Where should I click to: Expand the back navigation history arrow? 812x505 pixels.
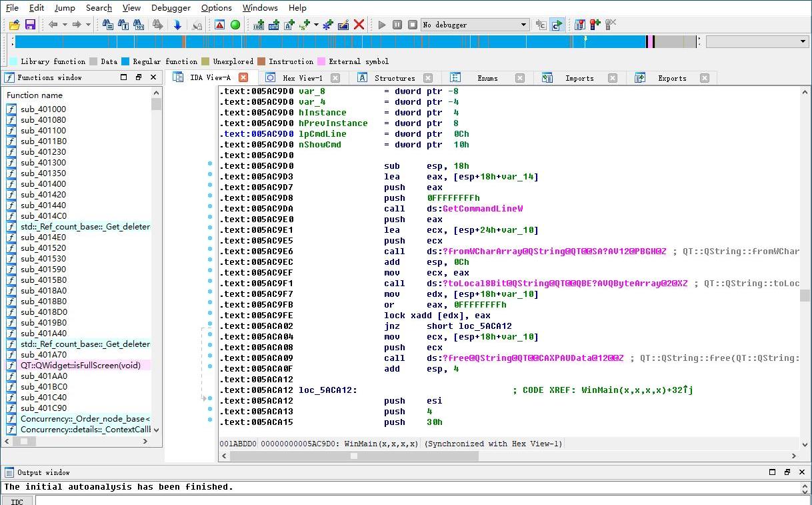(x=65, y=25)
